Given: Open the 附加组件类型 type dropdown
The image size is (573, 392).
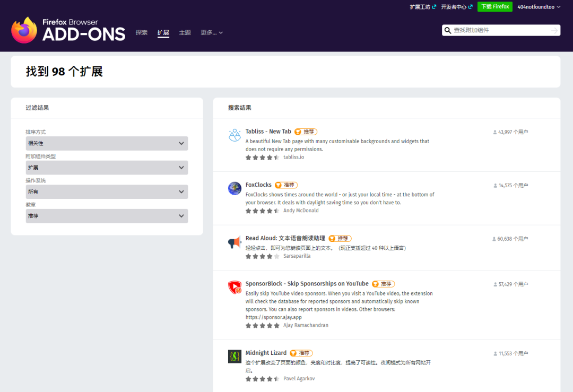Looking at the screenshot, I should tap(107, 168).
